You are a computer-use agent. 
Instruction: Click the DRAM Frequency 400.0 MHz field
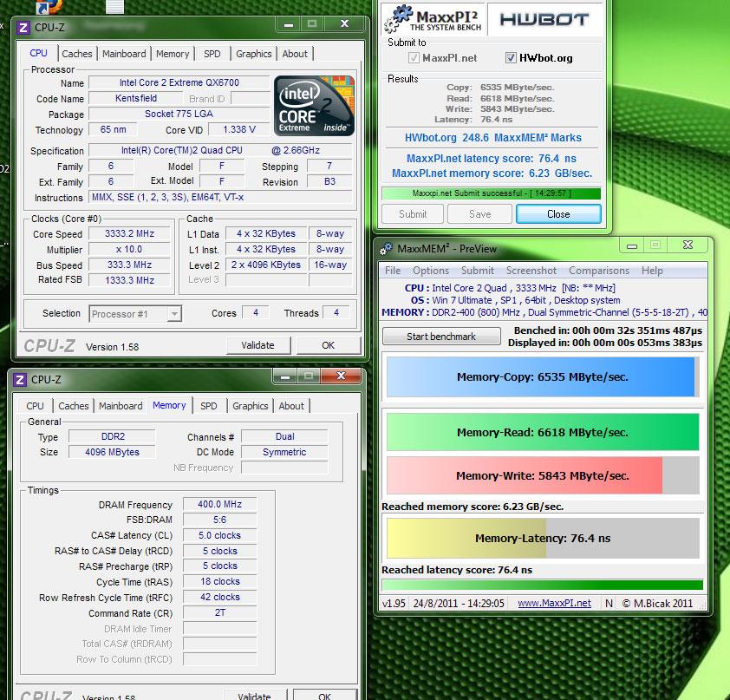point(219,504)
